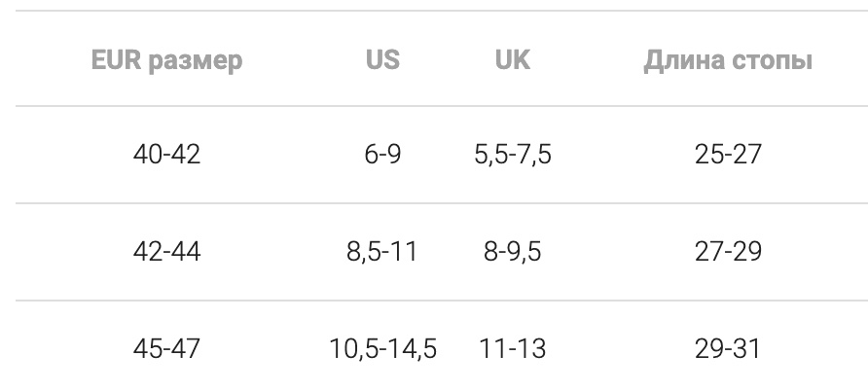Select EUR size cell 40-42
The image size is (868, 391).
tap(166, 154)
